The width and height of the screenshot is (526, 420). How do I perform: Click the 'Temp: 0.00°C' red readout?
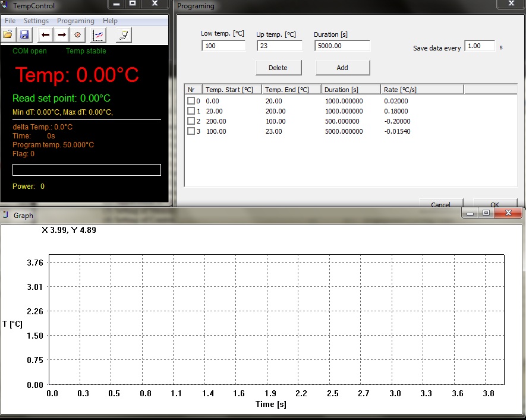pos(77,74)
